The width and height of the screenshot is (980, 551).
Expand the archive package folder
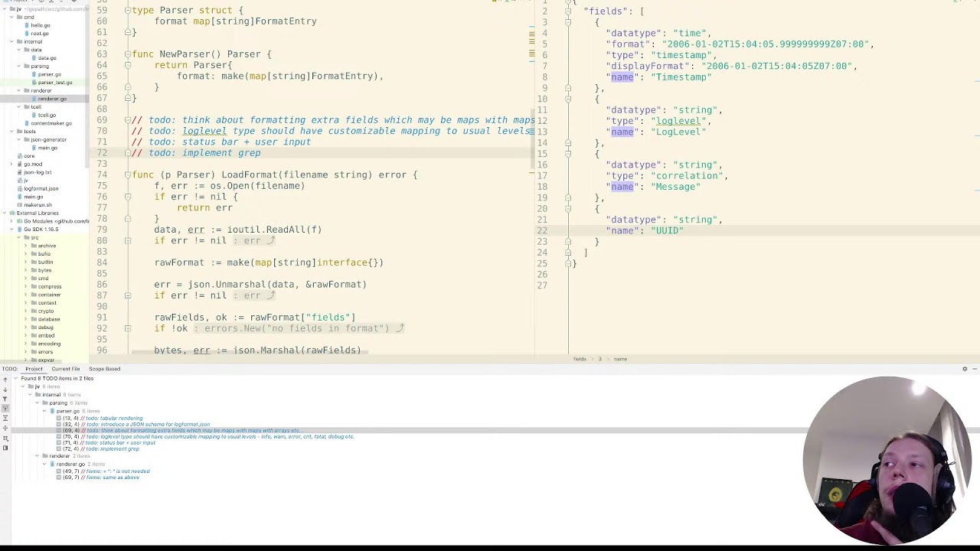(x=26, y=246)
